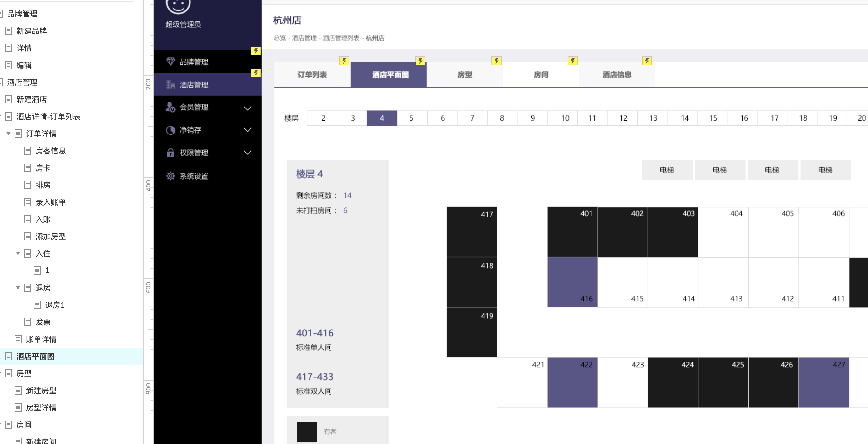Image resolution: width=868 pixels, height=444 pixels.
Task: Click page icon of 账单详情 in tree
Action: [x=18, y=339]
